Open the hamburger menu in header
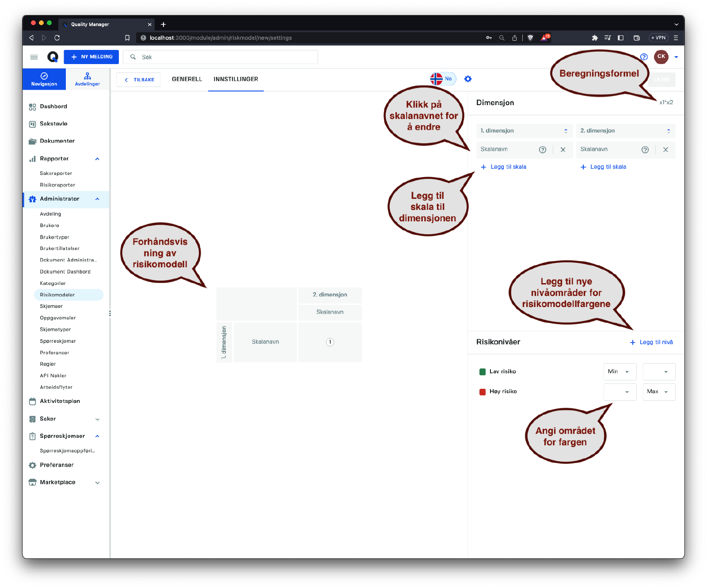The height and width of the screenshot is (588, 707). tap(34, 57)
